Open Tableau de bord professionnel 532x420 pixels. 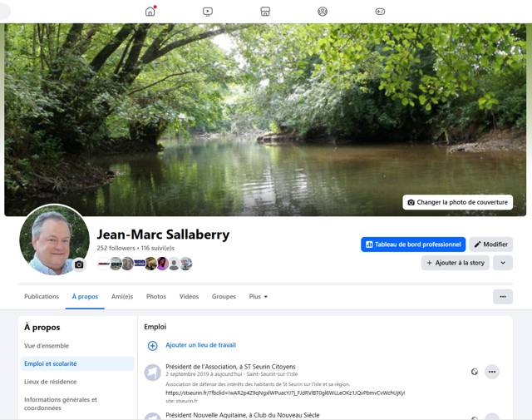[x=413, y=245]
